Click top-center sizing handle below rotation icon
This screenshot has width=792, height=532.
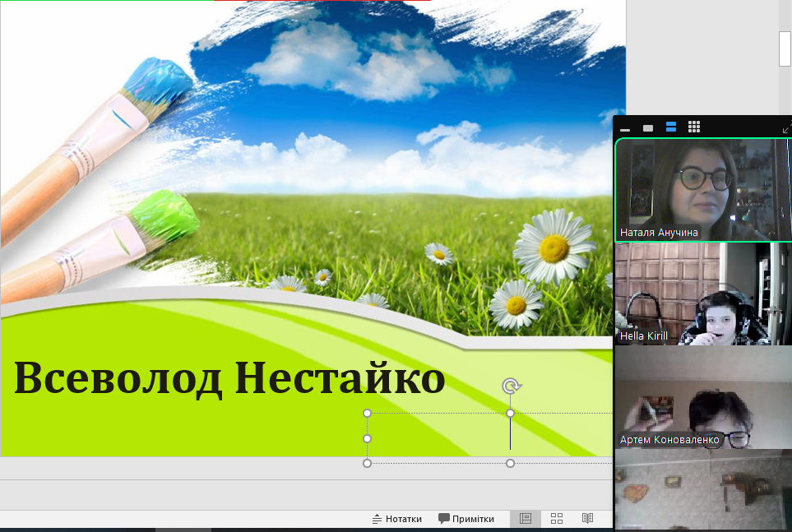coord(510,414)
